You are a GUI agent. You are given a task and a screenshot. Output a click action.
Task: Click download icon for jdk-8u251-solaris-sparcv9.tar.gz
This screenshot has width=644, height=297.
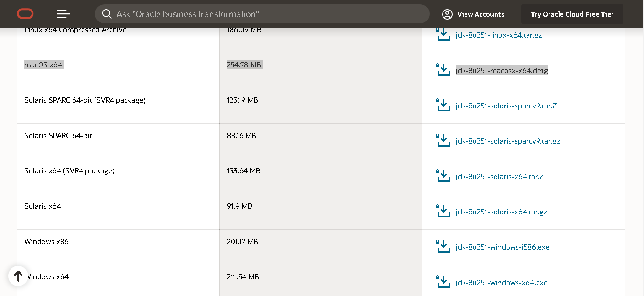[x=443, y=140]
